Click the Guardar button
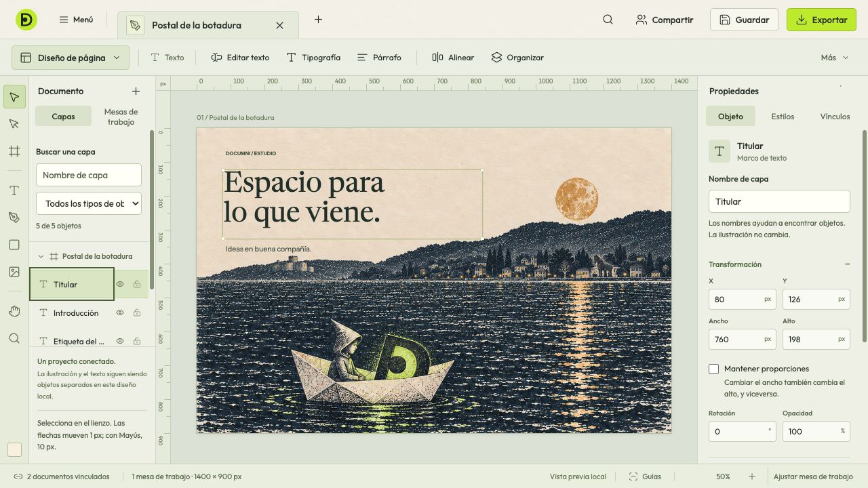This screenshot has height=488, width=868. point(744,20)
